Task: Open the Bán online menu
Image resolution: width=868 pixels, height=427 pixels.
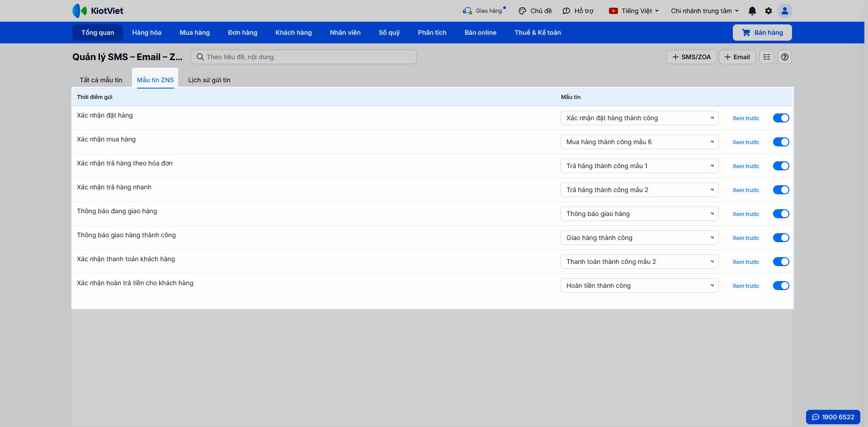Action: coord(481,33)
